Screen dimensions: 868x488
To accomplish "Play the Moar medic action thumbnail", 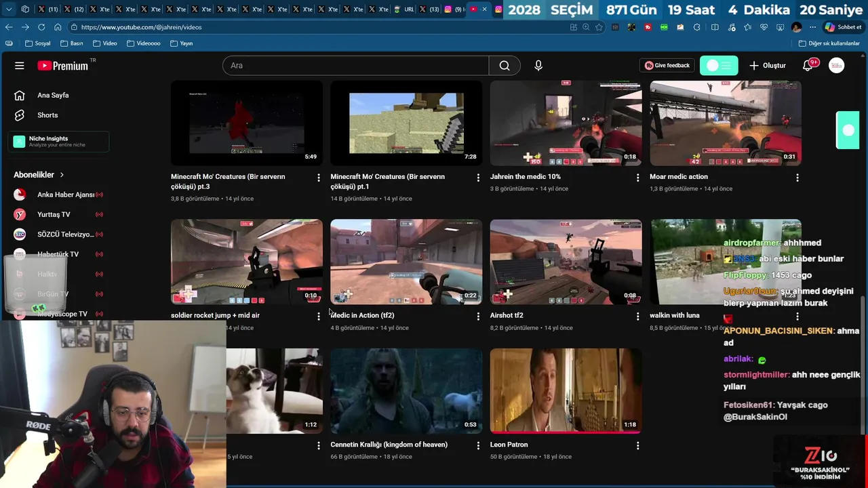I will coord(726,123).
